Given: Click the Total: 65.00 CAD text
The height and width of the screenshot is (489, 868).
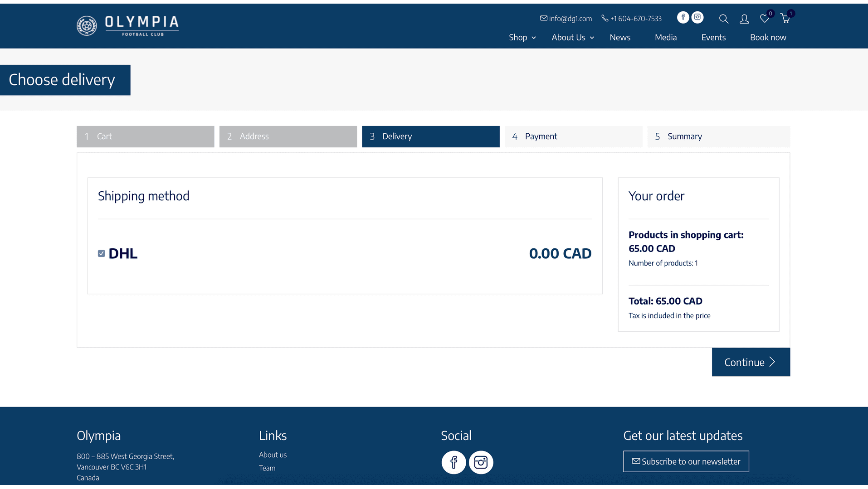Looking at the screenshot, I should tap(665, 301).
